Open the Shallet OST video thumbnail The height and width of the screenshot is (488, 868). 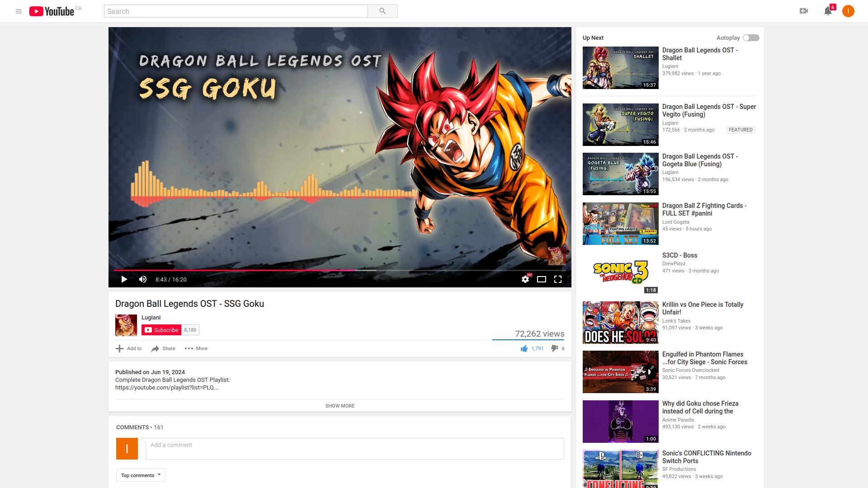coord(621,68)
